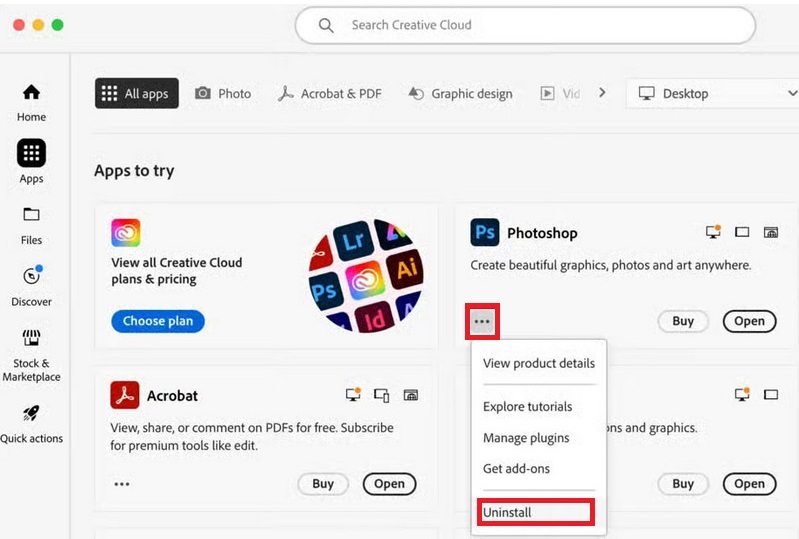The image size is (799, 539).
Task: Switch to Acrobat & PDF tab
Action: (x=330, y=93)
